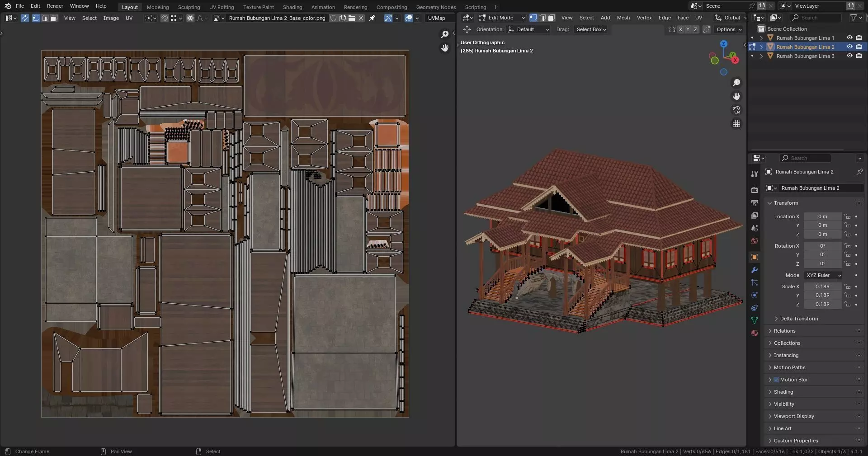Image resolution: width=868 pixels, height=456 pixels.
Task: Open the Global transform orientation dropdown
Action: 730,18
